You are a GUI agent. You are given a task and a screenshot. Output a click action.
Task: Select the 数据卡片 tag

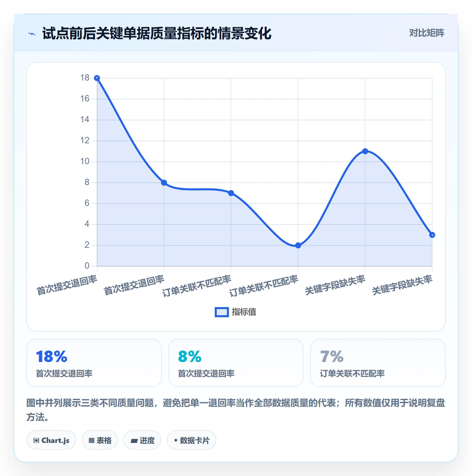[x=191, y=440]
